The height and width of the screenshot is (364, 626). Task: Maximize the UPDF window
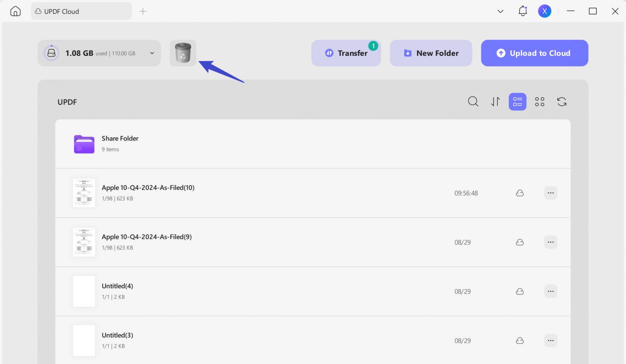click(x=593, y=11)
